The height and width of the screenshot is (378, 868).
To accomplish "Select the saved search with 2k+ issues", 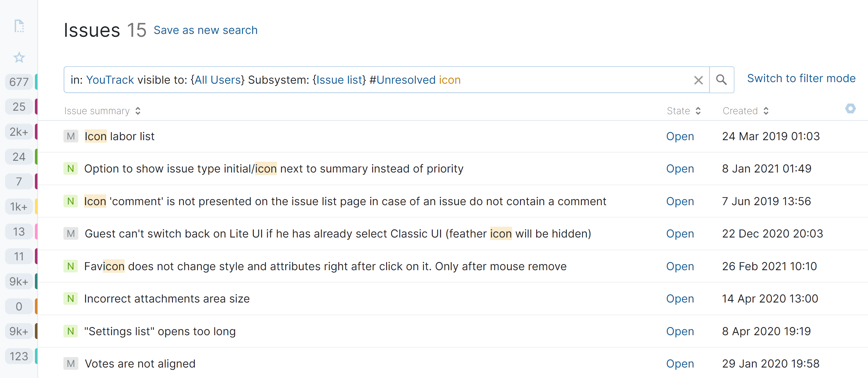I will coord(19,132).
